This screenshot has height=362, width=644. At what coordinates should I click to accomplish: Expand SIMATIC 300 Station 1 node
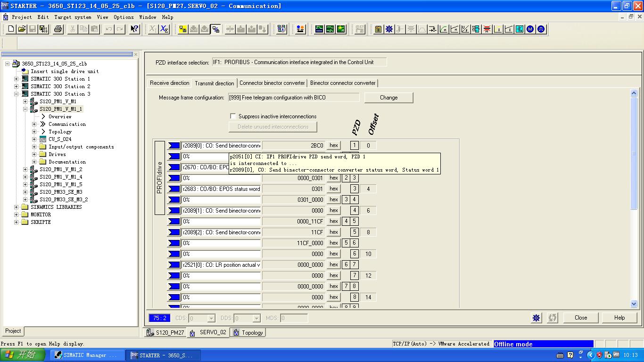click(x=17, y=79)
